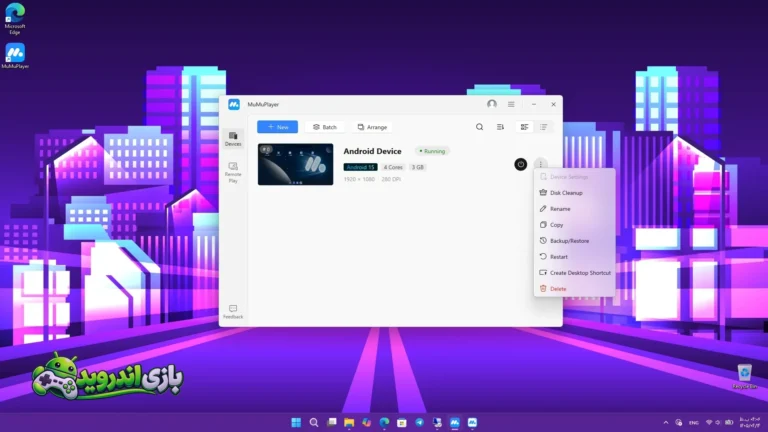The width and height of the screenshot is (768, 432).
Task: Click the search magnifier in MuMuPlayer toolbar
Action: click(x=480, y=127)
